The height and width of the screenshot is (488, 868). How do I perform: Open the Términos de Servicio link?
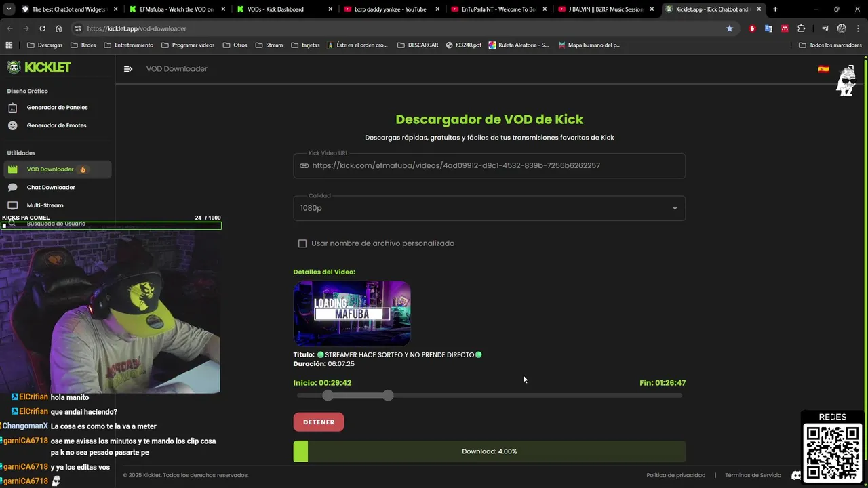point(753,475)
